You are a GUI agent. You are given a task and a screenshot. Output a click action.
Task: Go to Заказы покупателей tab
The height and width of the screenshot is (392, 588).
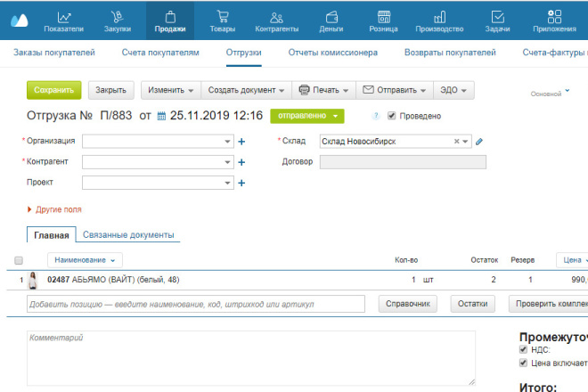pos(54,53)
